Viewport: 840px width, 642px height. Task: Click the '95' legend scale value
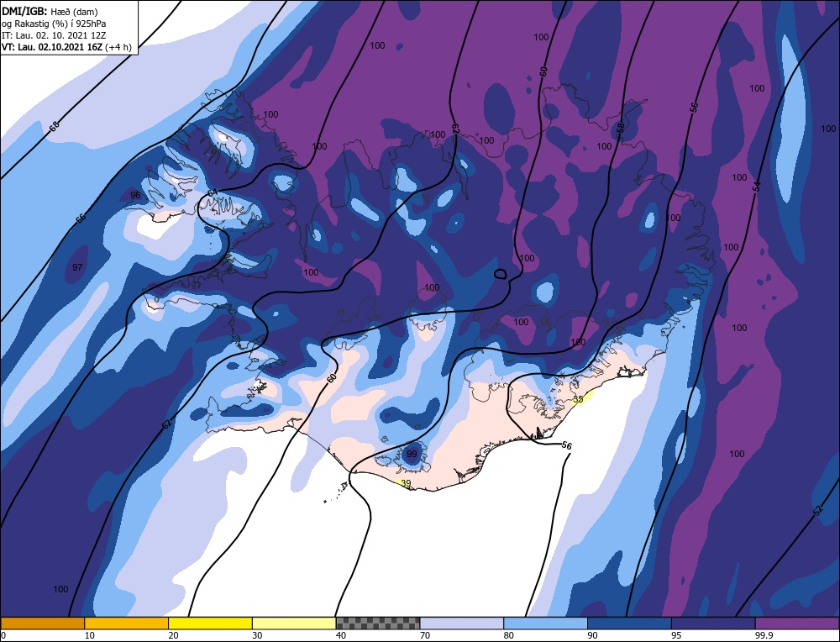click(x=676, y=635)
